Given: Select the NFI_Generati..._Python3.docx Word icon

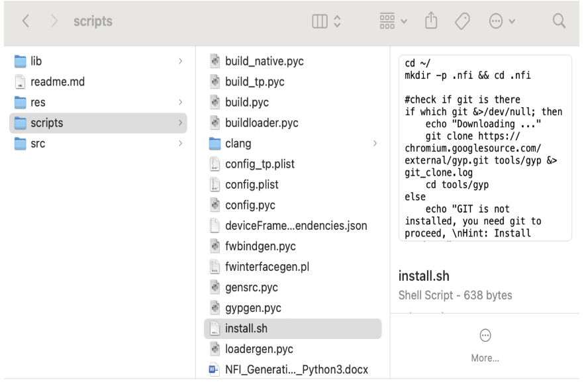Looking at the screenshot, I should coord(214,369).
